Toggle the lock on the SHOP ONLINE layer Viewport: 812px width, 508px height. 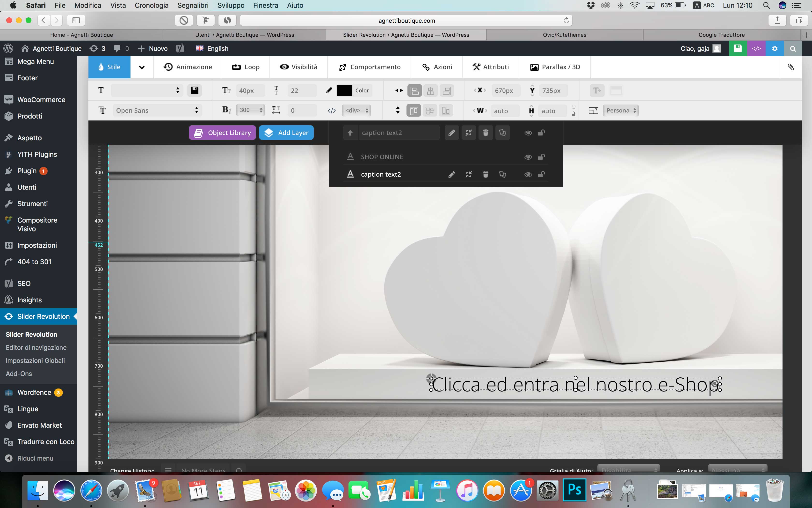click(541, 157)
